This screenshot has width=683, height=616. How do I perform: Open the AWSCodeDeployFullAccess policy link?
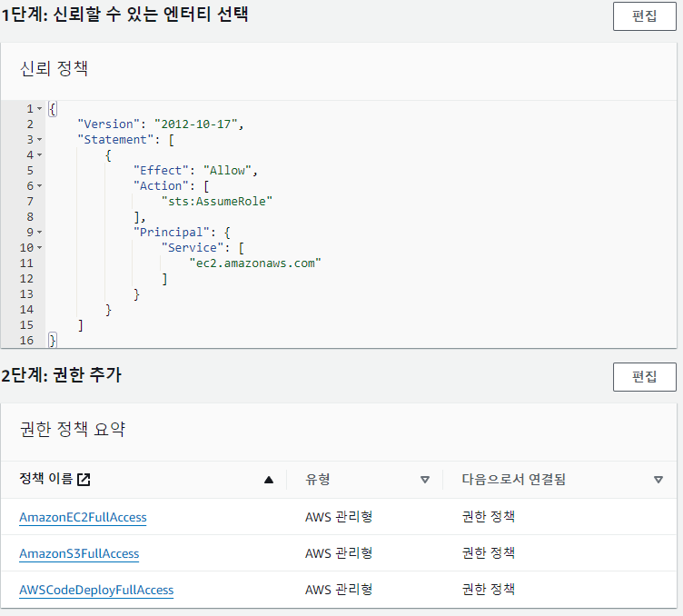[x=96, y=590]
